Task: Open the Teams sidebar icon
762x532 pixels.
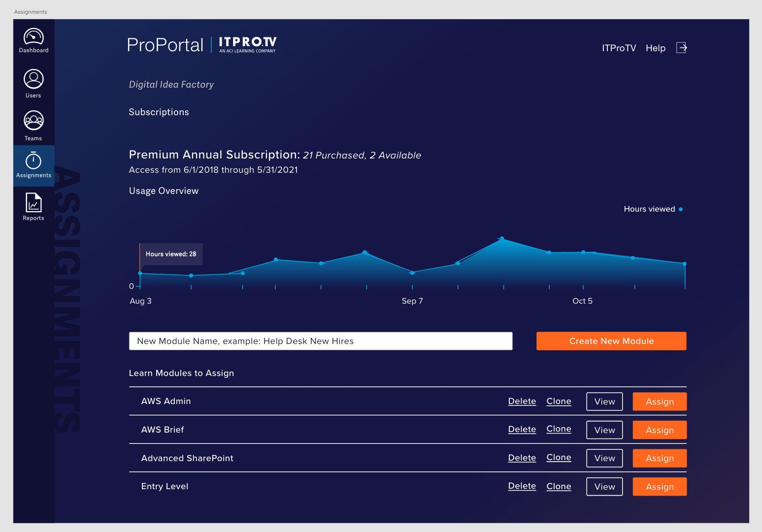Action: click(33, 121)
